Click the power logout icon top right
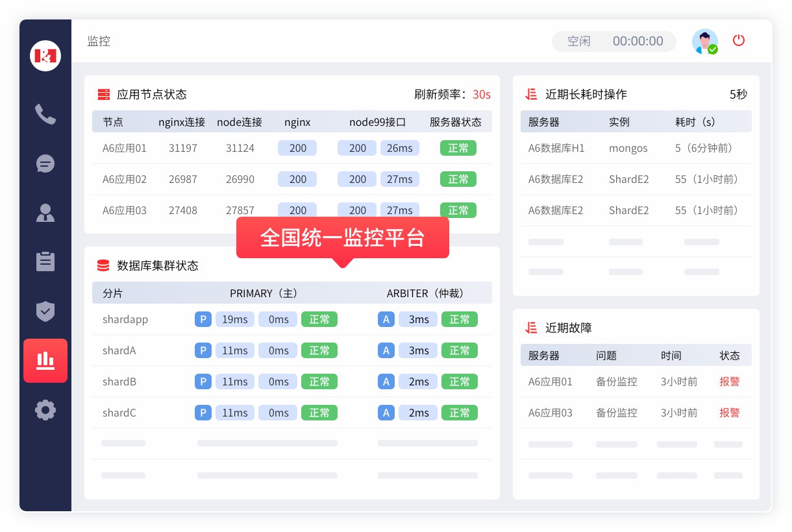 739,40
